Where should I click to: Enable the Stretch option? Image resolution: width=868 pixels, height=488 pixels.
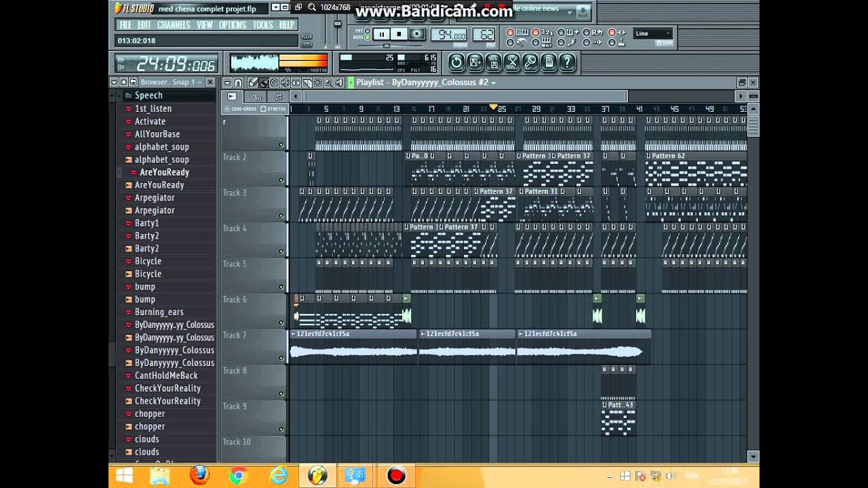[x=273, y=108]
